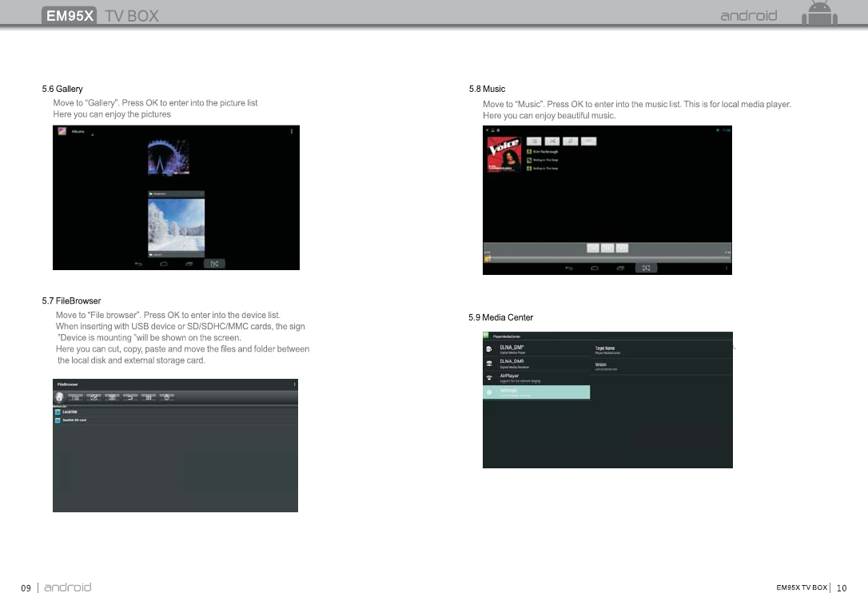Open the overflow menu on the Music screen

click(727, 268)
